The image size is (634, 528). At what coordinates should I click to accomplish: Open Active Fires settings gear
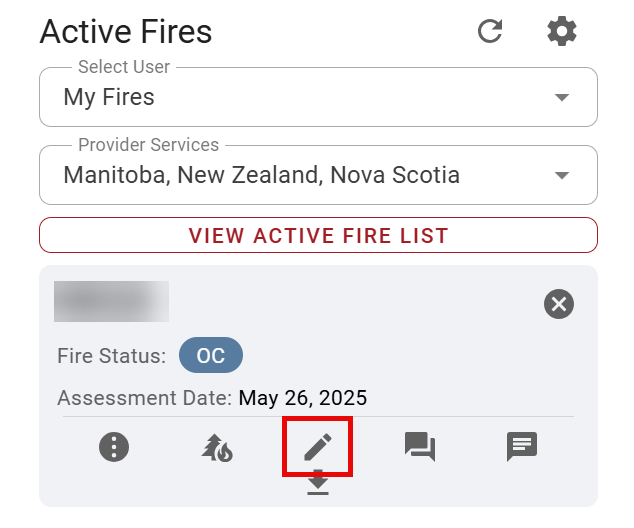(562, 31)
